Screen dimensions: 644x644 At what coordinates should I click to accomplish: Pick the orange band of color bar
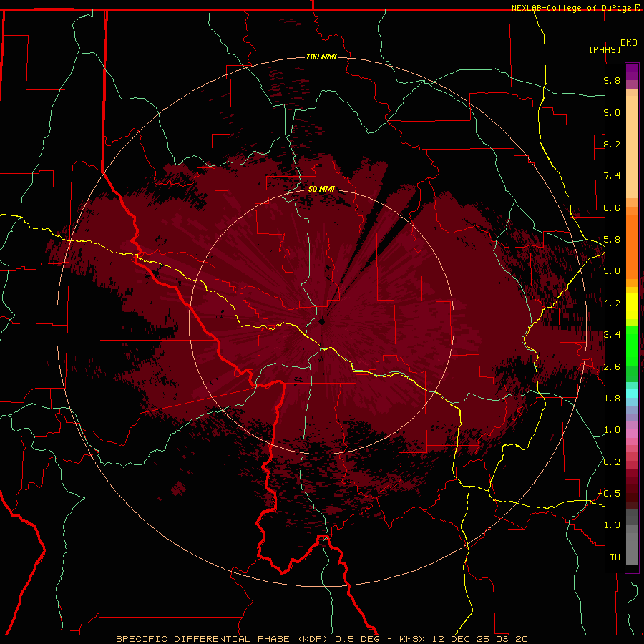pos(632,246)
